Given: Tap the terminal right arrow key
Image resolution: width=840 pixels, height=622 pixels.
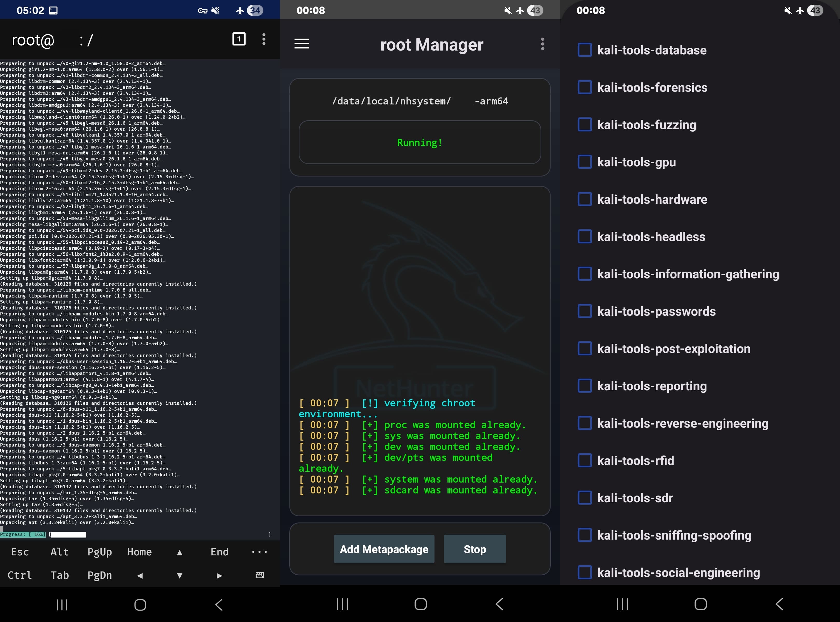Looking at the screenshot, I should pos(219,575).
